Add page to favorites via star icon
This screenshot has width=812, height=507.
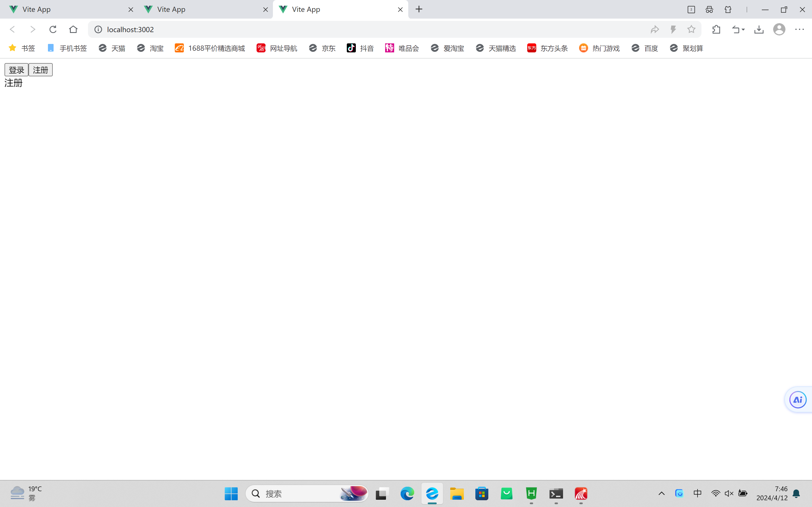coord(692,29)
